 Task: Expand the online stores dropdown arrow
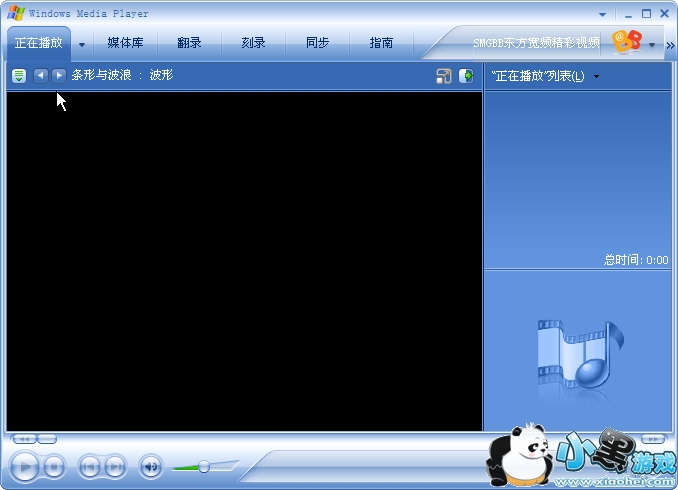(x=652, y=45)
